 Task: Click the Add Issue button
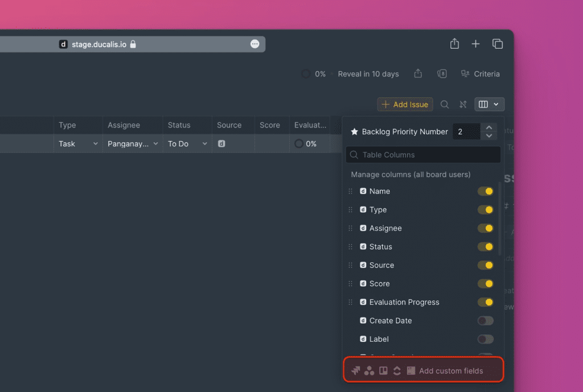point(405,104)
